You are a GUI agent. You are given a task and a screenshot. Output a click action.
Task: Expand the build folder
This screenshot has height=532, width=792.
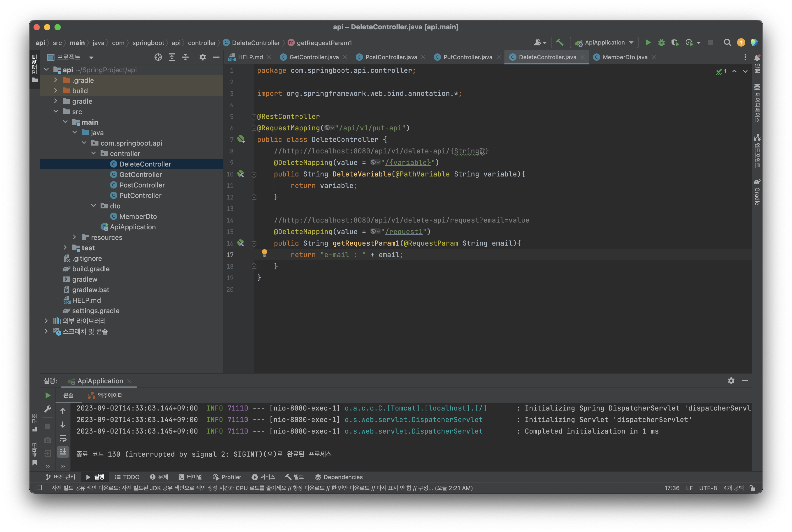(x=56, y=91)
